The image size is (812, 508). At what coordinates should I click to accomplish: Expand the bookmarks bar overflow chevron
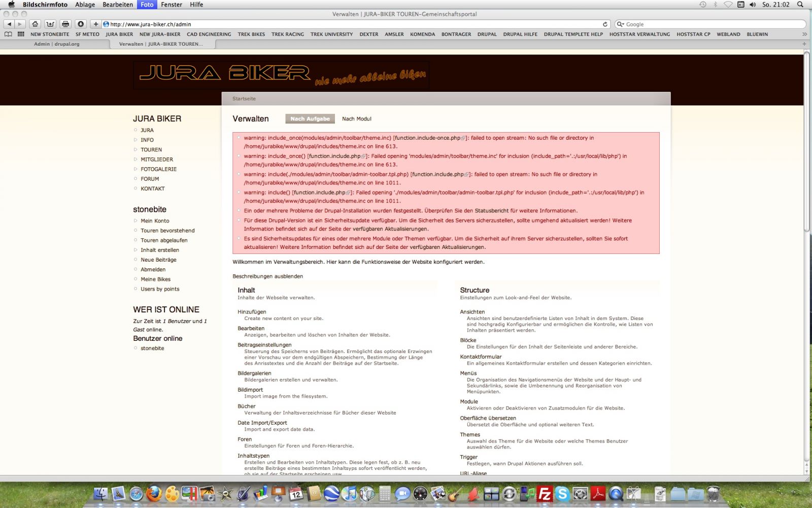[804, 34]
